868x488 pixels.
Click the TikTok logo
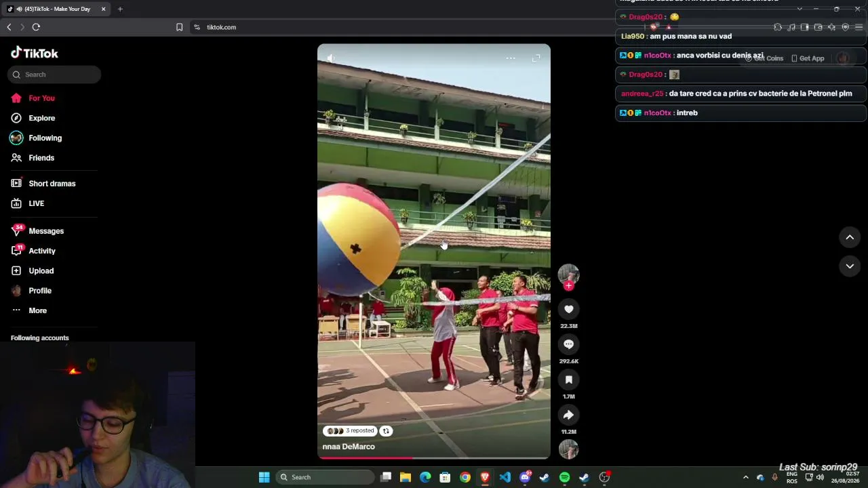coord(35,53)
